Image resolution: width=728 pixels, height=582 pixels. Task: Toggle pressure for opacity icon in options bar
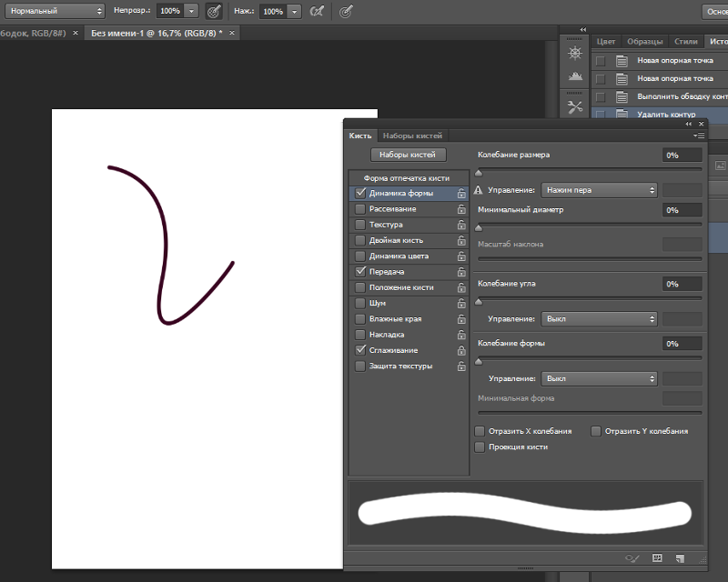[214, 12]
